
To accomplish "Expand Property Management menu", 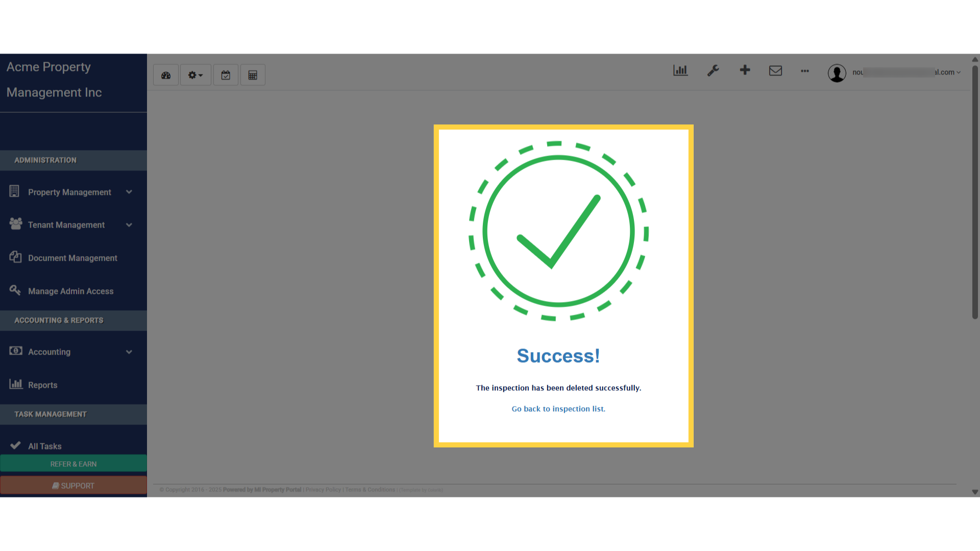I will coord(70,192).
